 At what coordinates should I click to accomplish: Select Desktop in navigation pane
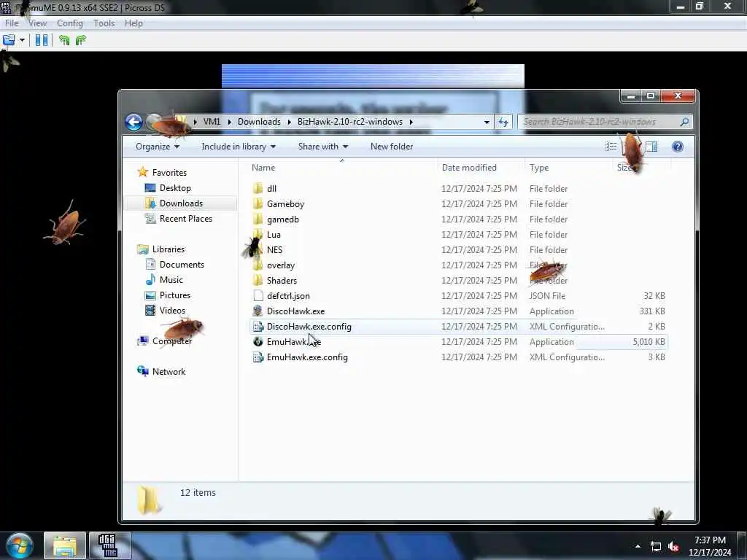coord(169,188)
